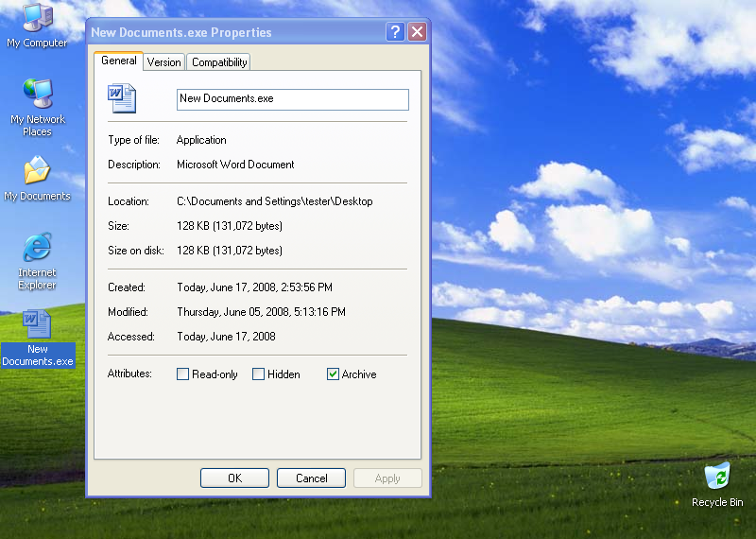Select the My Network Places icon

pos(37,96)
